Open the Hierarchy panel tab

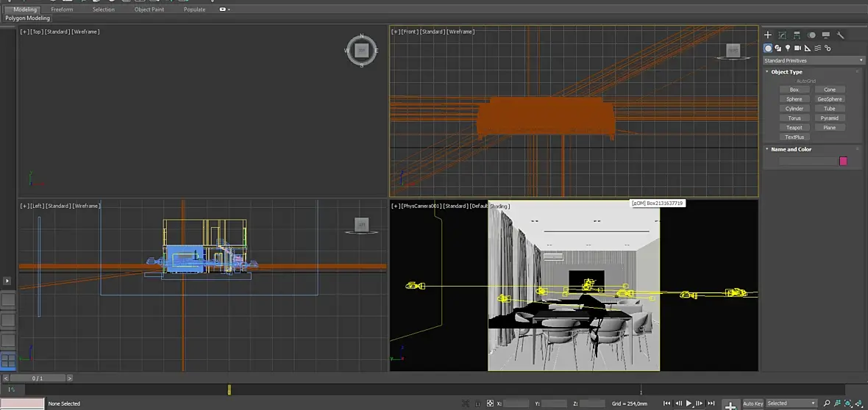coord(797,35)
